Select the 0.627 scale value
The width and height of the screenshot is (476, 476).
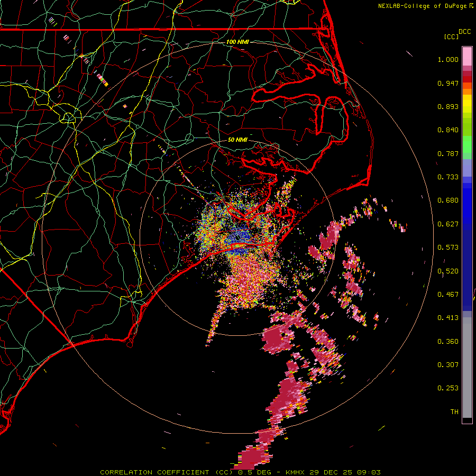(x=448, y=224)
